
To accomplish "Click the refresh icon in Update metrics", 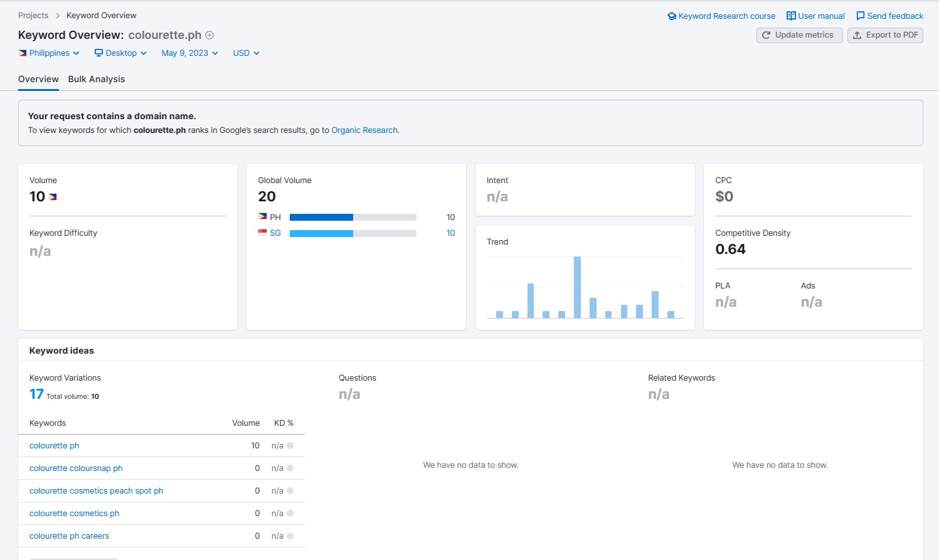I will [766, 35].
